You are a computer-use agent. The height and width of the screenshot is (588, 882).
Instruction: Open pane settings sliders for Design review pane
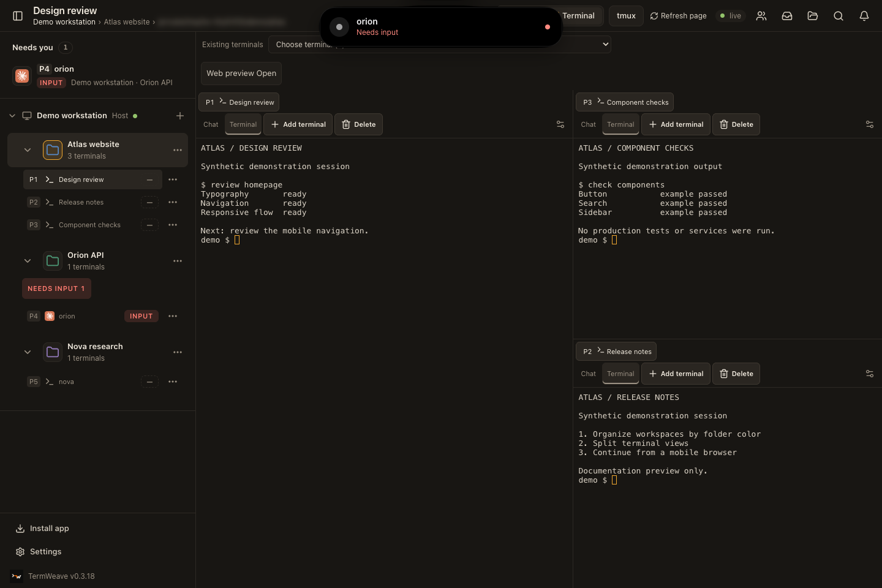pos(560,124)
